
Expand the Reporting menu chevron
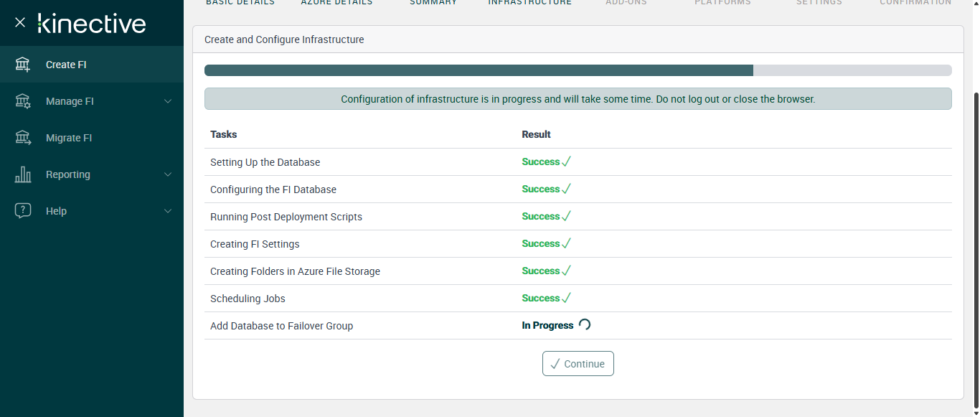[168, 174]
